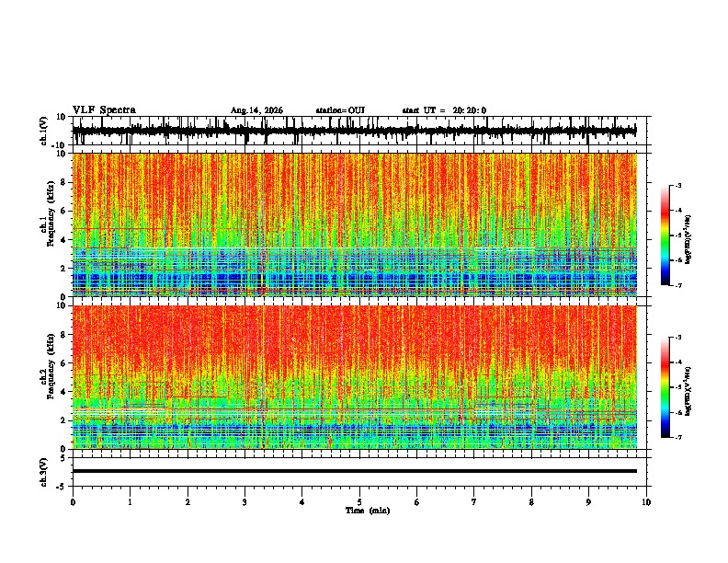728x563 pixels.
Task: Click the ch.1 voltage waveform trace
Action: [x=354, y=131]
